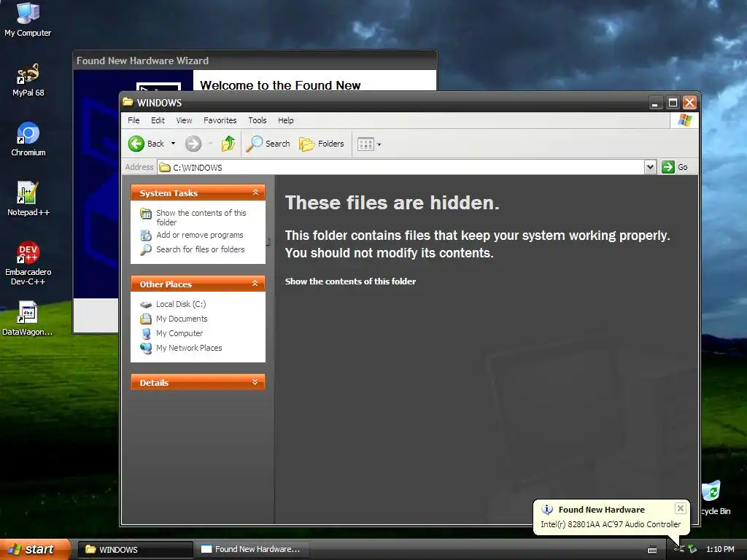Click the Go button
Screen dimensions: 747x560
(x=675, y=167)
